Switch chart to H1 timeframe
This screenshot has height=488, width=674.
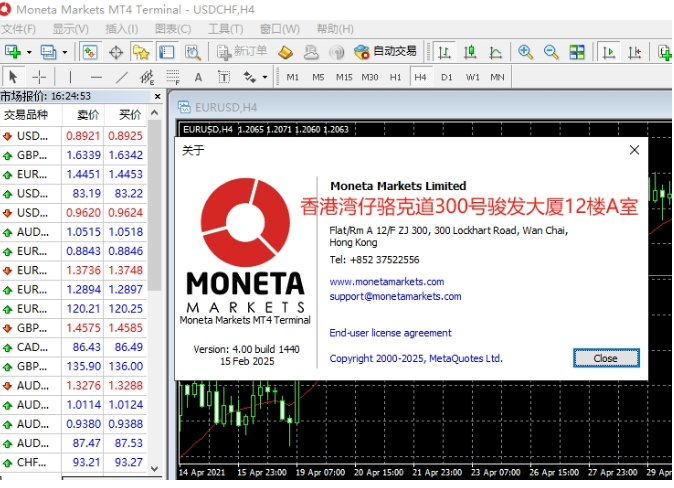point(395,77)
